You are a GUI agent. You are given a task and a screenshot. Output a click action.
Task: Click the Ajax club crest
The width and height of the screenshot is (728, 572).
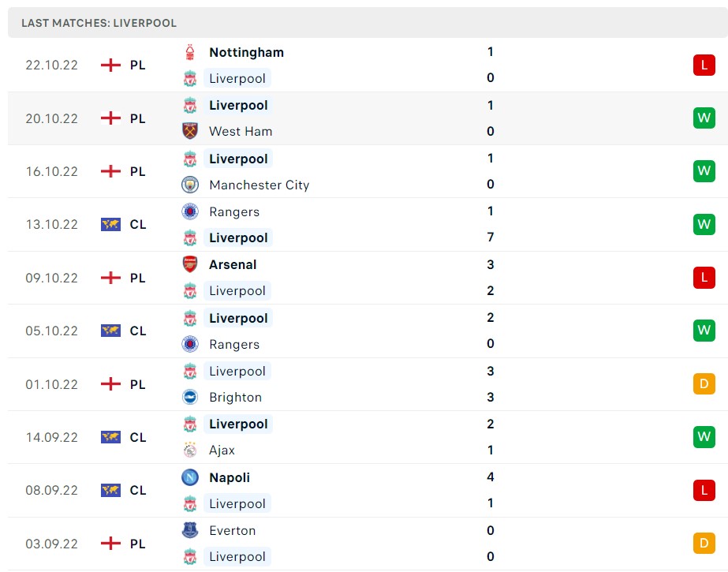(190, 450)
